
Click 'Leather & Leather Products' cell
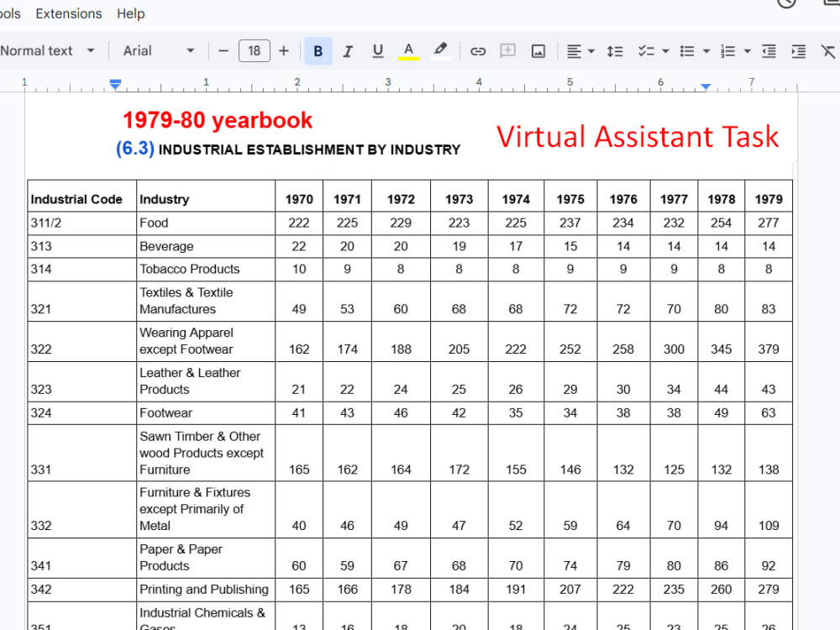(206, 381)
